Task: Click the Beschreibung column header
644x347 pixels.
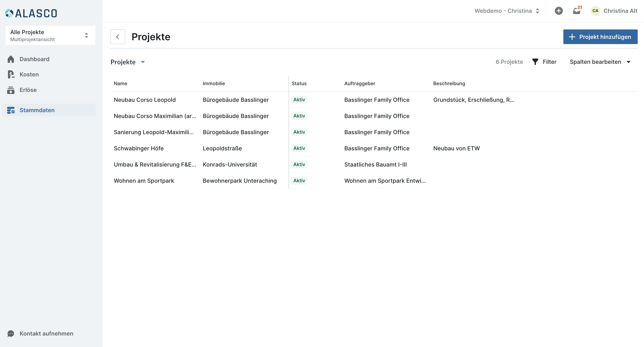Action: pyautogui.click(x=449, y=84)
